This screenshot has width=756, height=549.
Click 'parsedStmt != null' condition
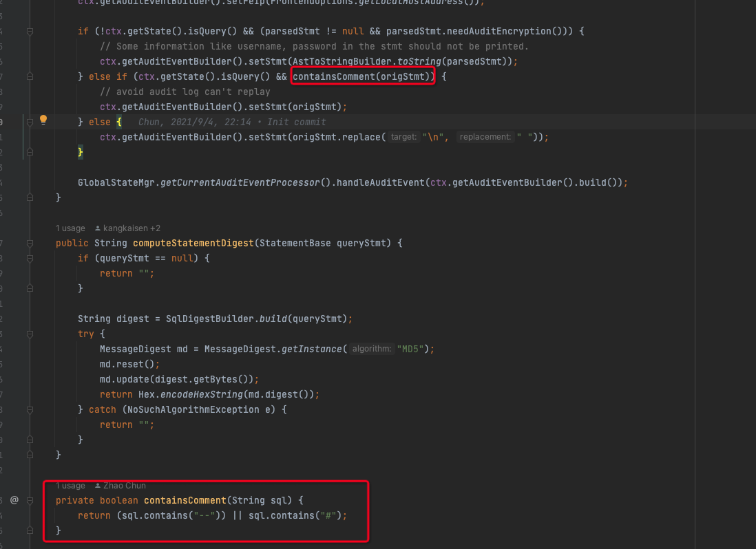(x=314, y=32)
